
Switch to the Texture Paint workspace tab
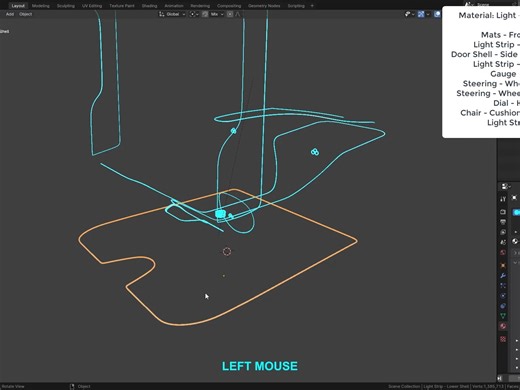click(122, 6)
